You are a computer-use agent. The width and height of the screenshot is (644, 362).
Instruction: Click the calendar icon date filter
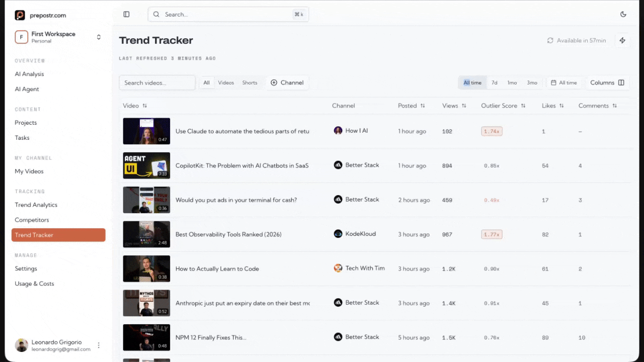pyautogui.click(x=553, y=83)
